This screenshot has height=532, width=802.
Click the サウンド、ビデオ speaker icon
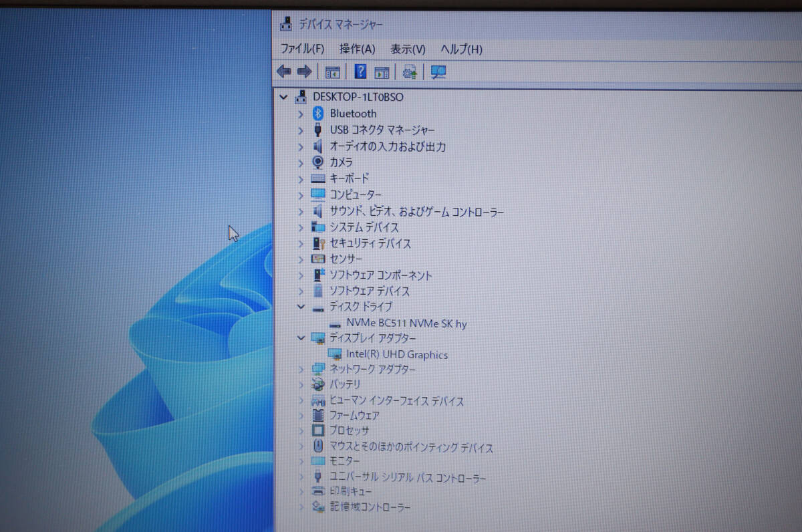(x=318, y=211)
